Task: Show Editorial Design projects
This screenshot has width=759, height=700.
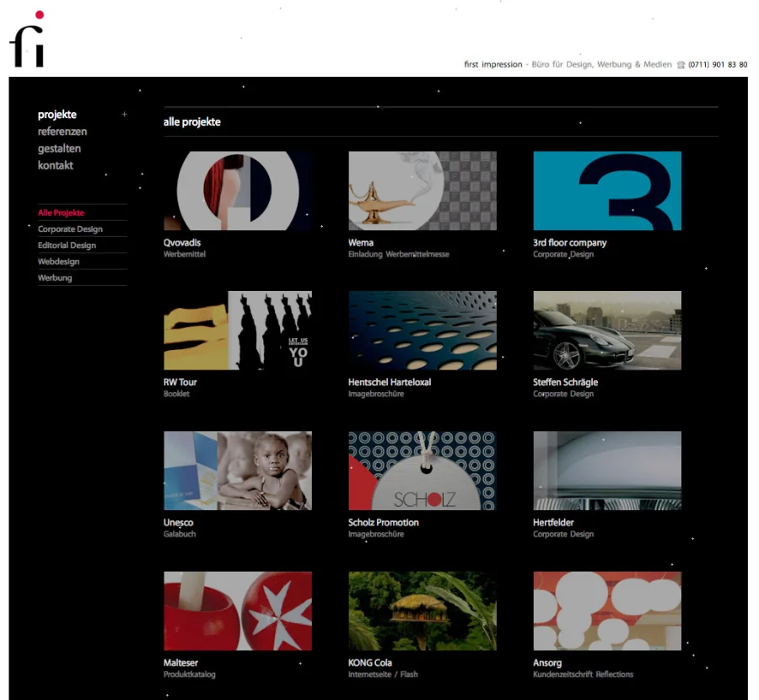Action: (67, 245)
